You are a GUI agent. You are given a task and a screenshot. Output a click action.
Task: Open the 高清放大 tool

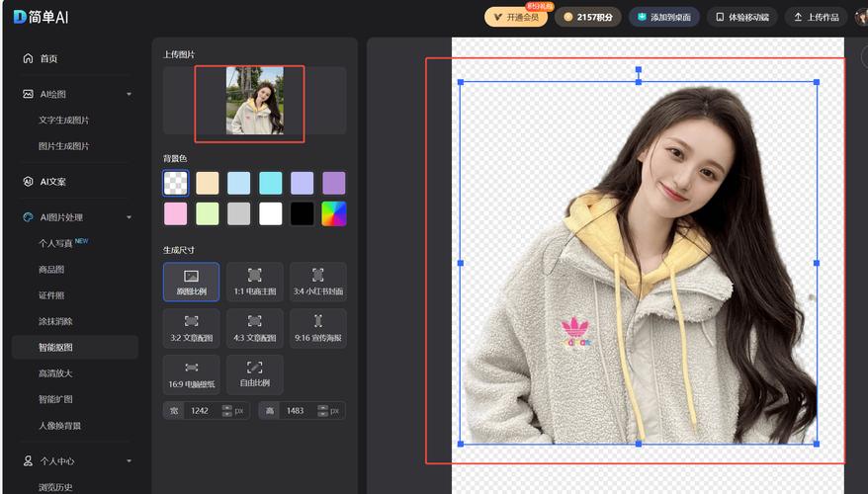click(55, 373)
